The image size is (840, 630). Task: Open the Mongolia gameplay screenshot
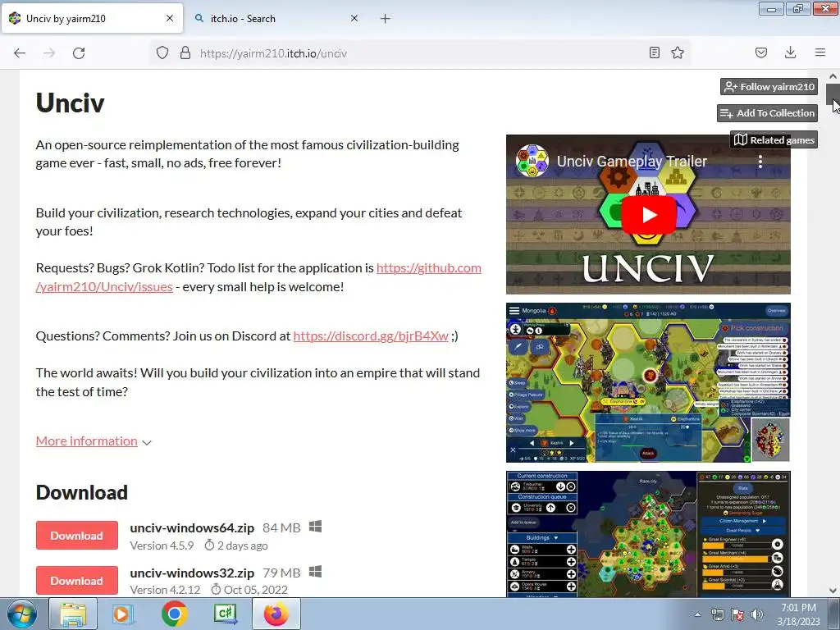648,382
